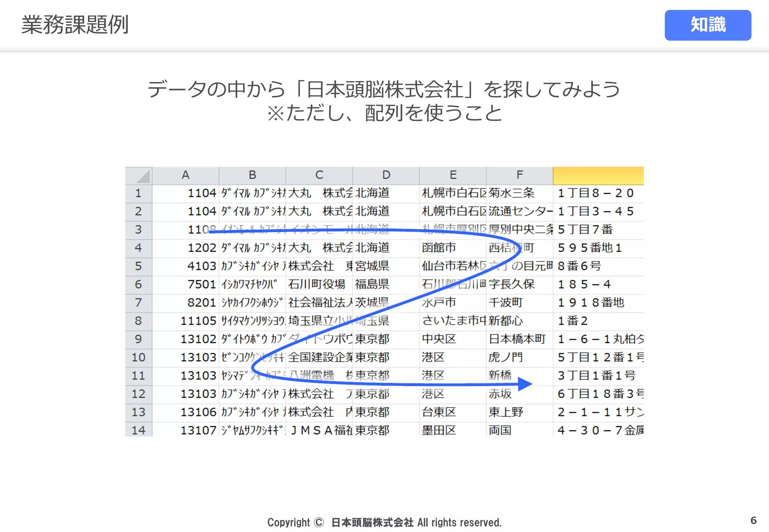The width and height of the screenshot is (769, 532).
Task: Select row header 12
Action: [139, 394]
